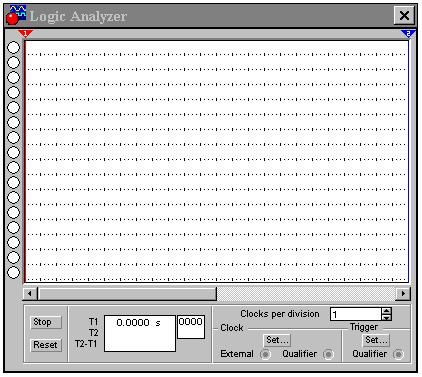The width and height of the screenshot is (422, 377).
Task: Click the External clock terminal indicator
Action: pos(265,354)
